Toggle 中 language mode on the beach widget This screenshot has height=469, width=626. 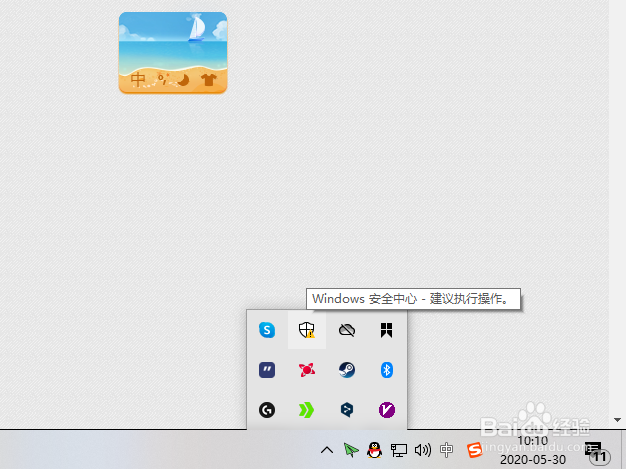click(138, 79)
